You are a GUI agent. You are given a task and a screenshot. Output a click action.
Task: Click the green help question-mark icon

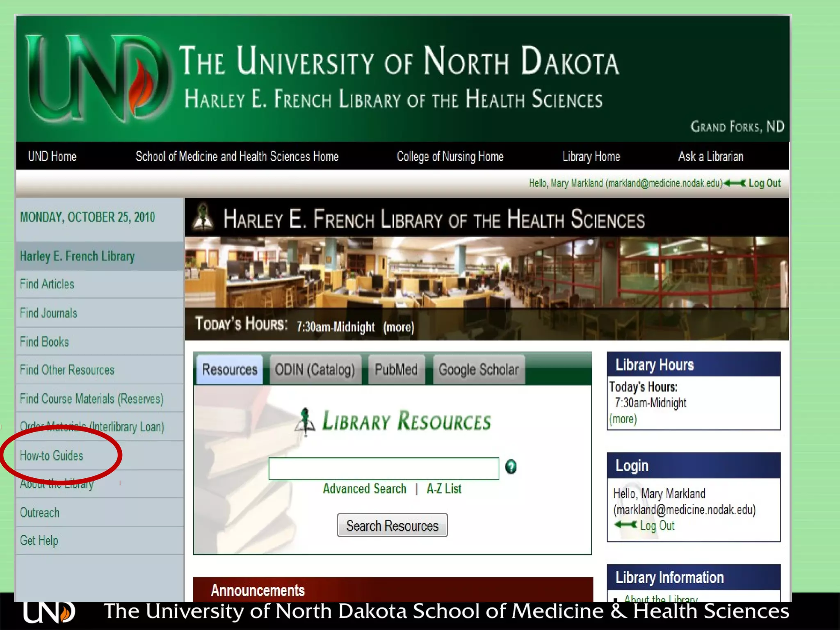tap(511, 467)
